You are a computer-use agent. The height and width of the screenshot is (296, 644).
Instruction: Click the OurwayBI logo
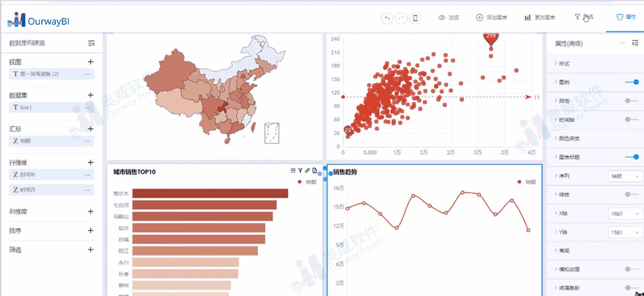tap(38, 20)
